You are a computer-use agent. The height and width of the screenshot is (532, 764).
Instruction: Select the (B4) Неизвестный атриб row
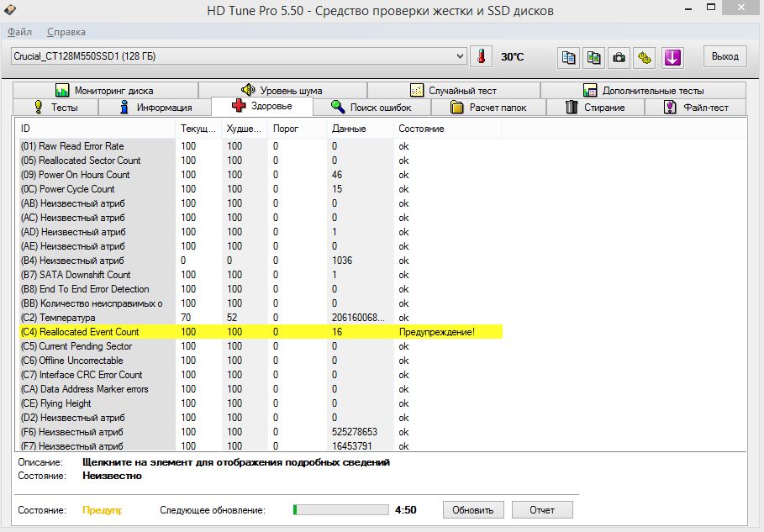click(x=259, y=261)
